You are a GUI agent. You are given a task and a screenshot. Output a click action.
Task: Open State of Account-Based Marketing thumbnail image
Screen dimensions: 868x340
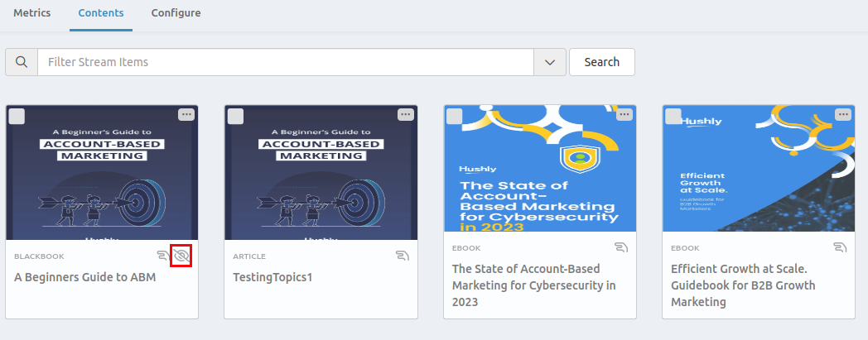tap(540, 168)
